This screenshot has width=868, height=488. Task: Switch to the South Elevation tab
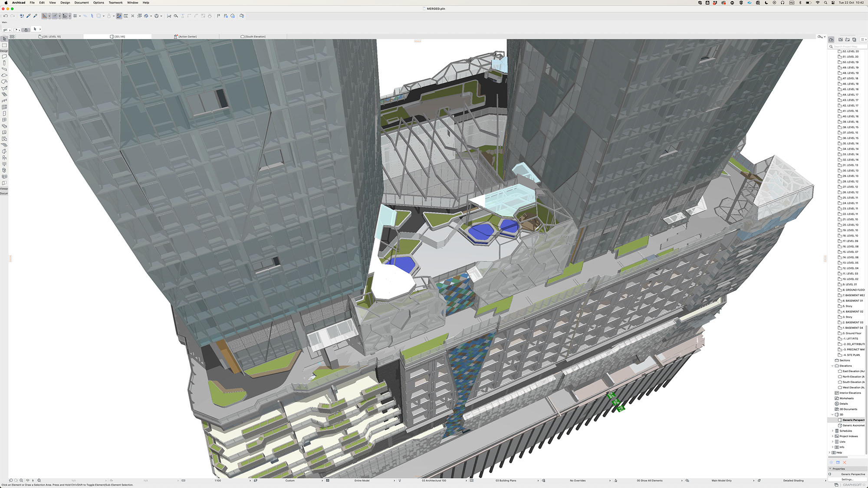tap(253, 36)
